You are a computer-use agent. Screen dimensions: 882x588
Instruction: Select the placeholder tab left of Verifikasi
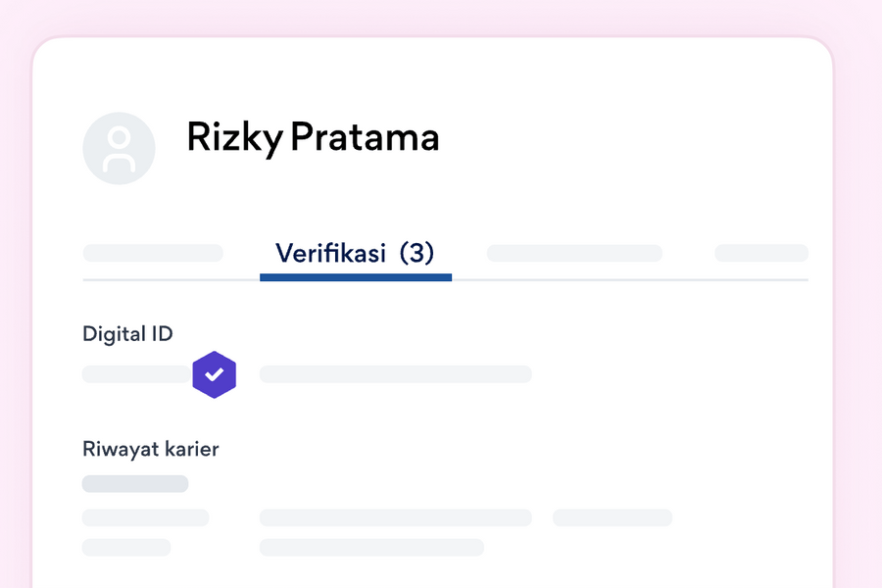153,253
